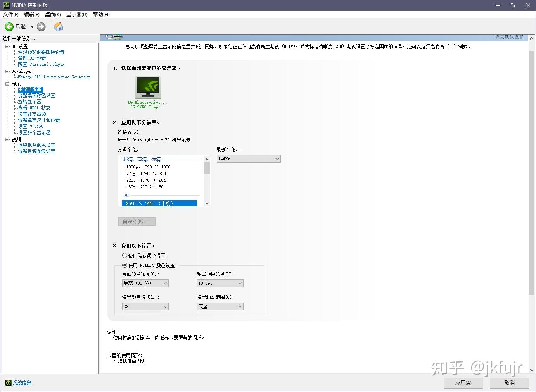Click the main panel vertical scrollbar
The width and height of the screenshot is (536, 392).
click(532, 172)
